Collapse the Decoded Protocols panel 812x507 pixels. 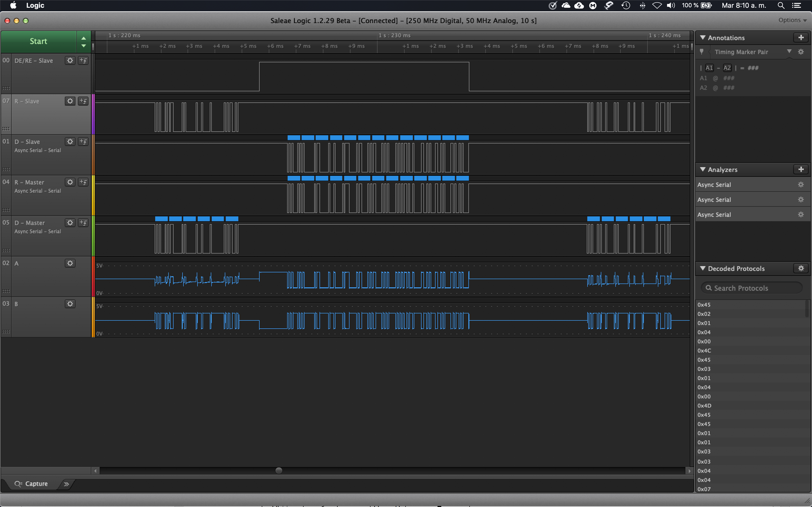703,268
